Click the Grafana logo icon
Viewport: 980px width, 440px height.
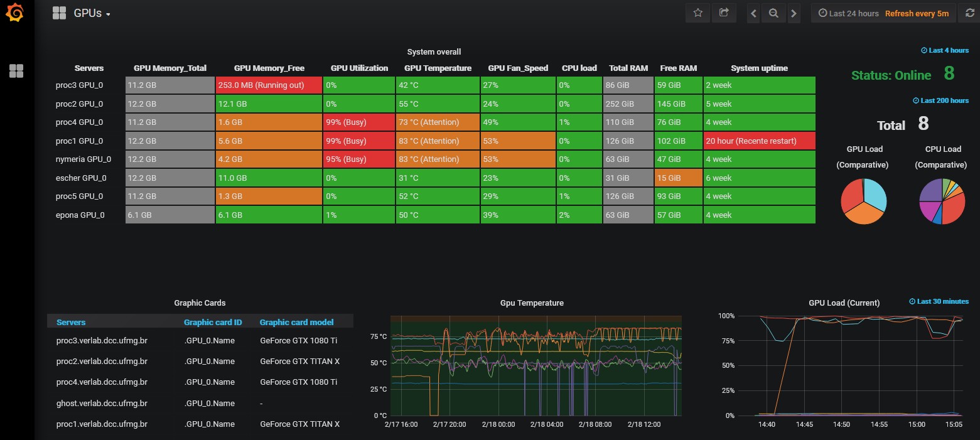(15, 13)
